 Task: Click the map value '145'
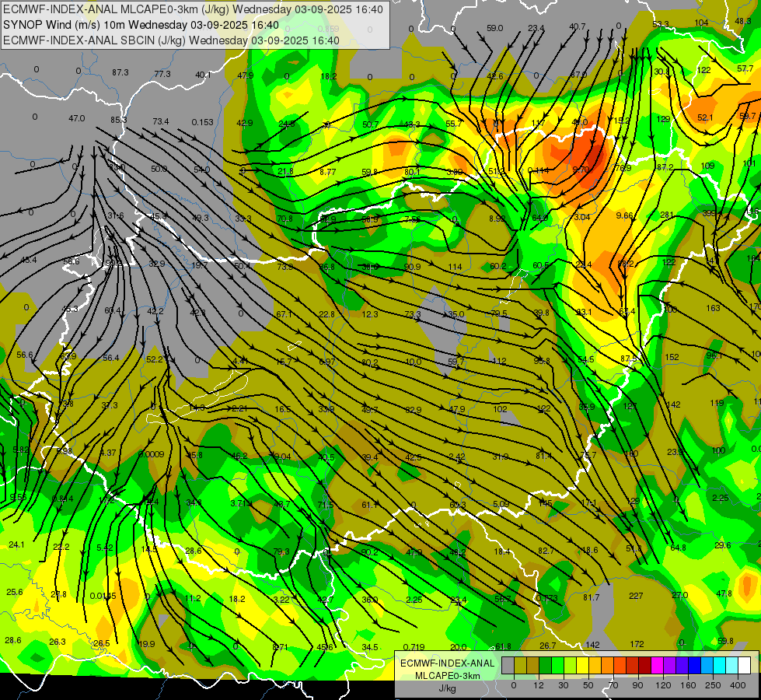[x=545, y=503]
